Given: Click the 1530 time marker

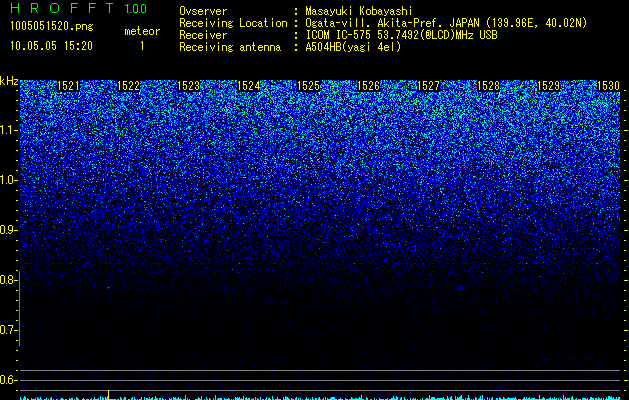Looking at the screenshot, I should [608, 85].
